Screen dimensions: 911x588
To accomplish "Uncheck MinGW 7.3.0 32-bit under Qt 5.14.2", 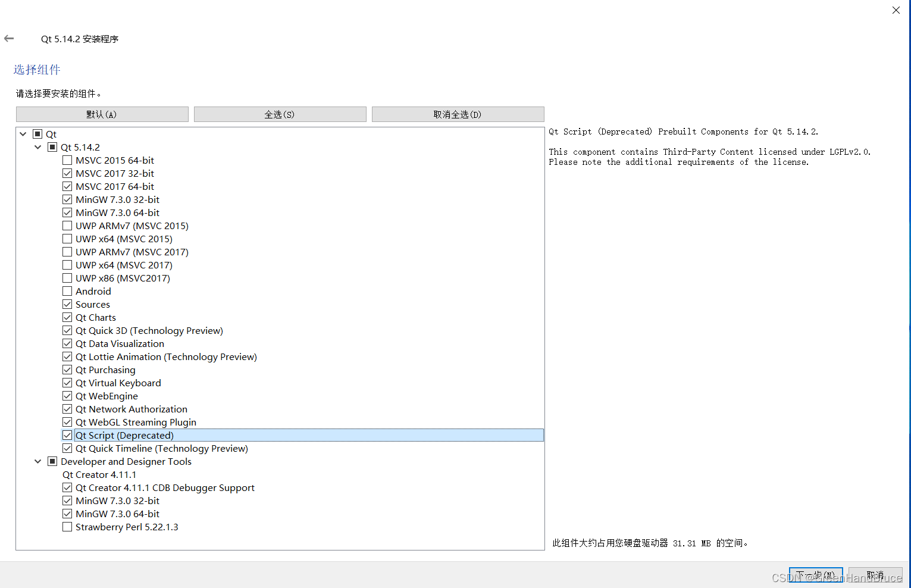I will point(67,199).
